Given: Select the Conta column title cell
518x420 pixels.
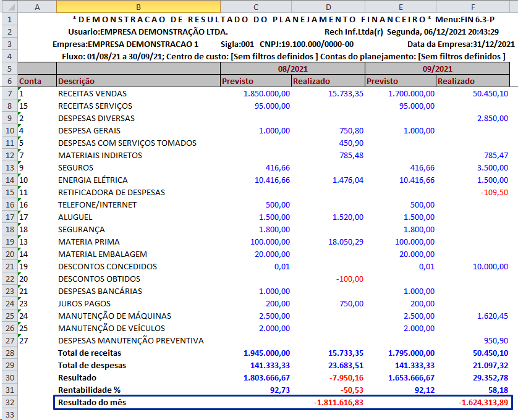Looking at the screenshot, I should (x=31, y=81).
